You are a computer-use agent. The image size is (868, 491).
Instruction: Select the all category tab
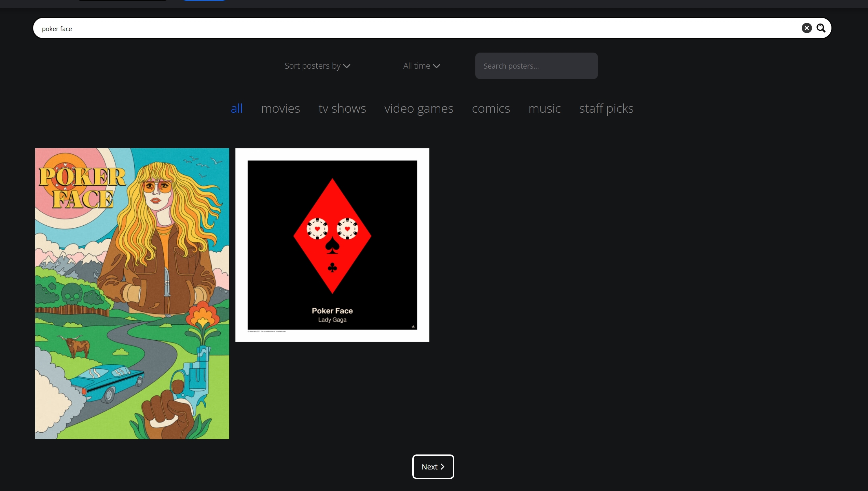tap(236, 109)
